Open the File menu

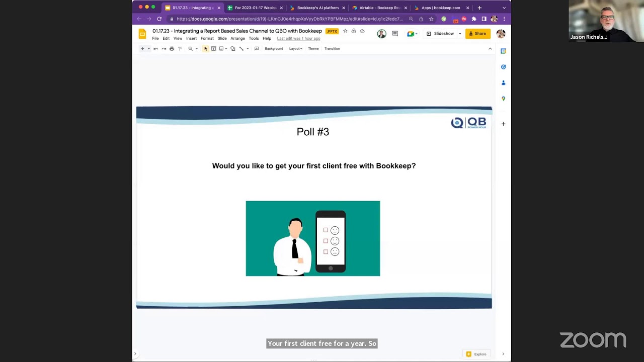155,39
